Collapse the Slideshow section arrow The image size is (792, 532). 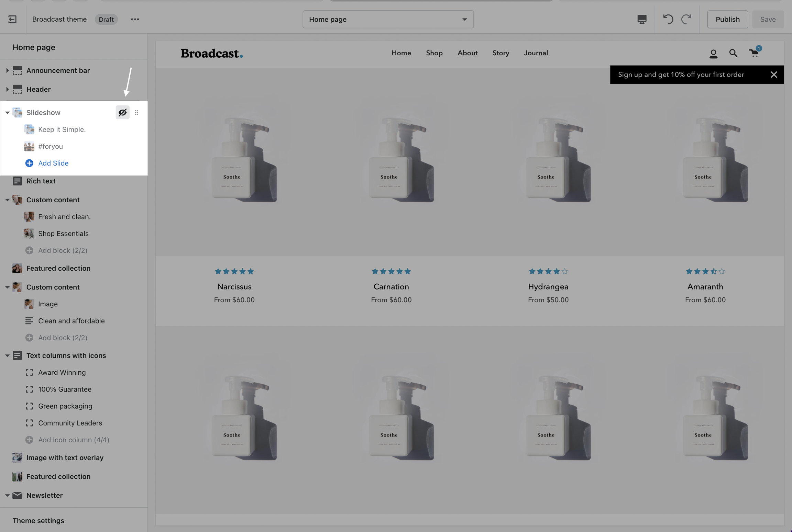tap(7, 113)
